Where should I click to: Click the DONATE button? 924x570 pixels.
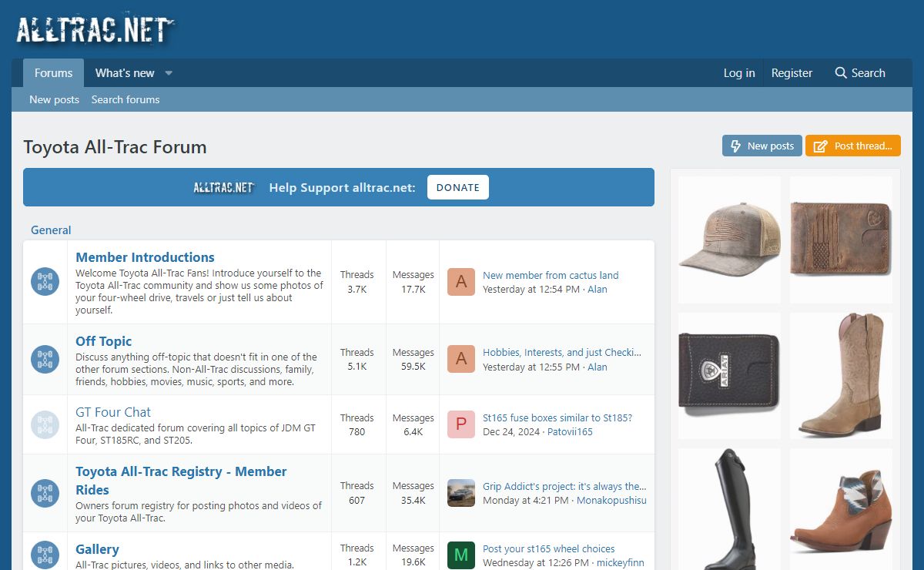coord(458,187)
